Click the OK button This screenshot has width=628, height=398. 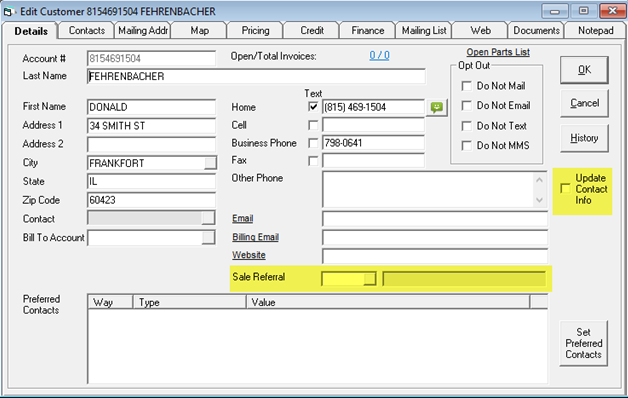click(x=584, y=70)
